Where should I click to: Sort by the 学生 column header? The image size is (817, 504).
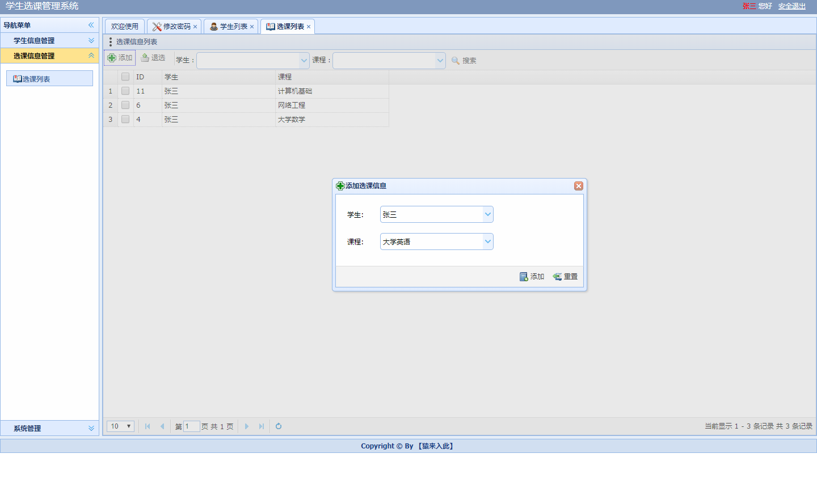click(x=218, y=77)
